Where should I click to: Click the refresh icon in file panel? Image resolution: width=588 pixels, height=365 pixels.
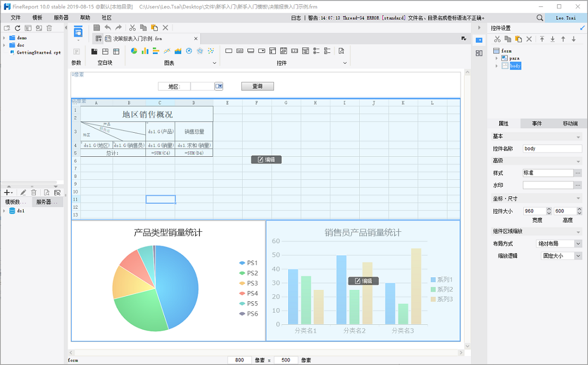coord(17,28)
